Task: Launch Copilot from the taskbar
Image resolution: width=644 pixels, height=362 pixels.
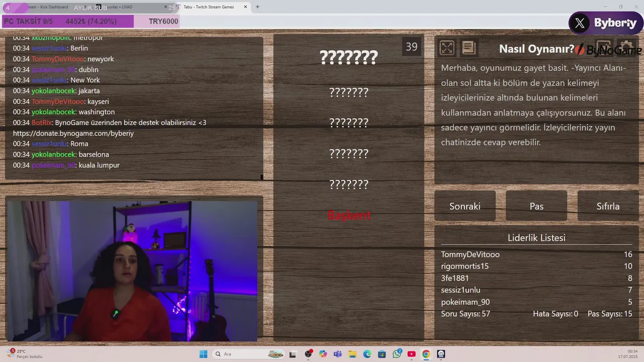Action: click(323, 354)
